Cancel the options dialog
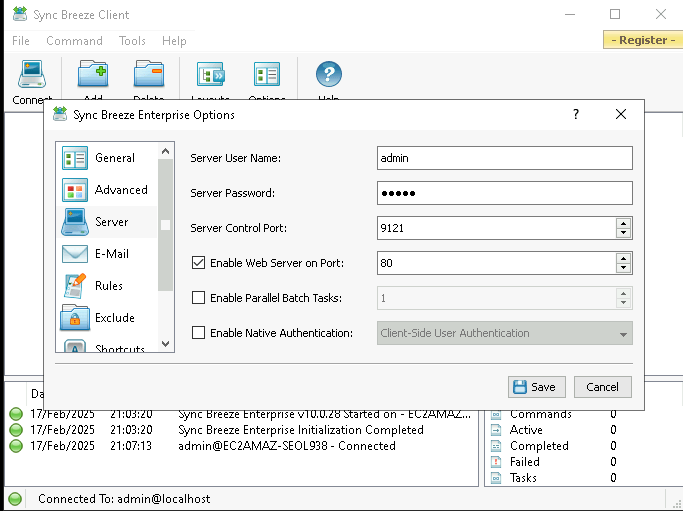This screenshot has width=683, height=511. coord(602,387)
